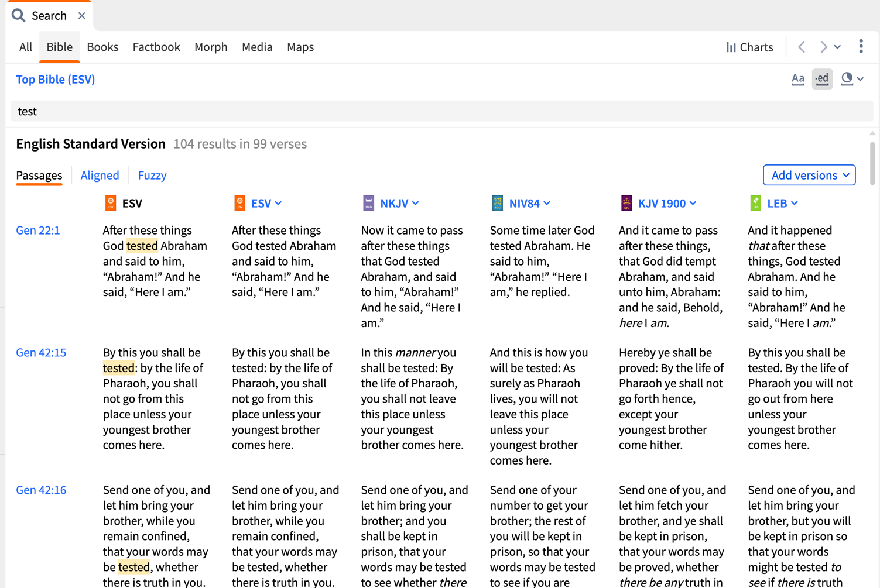Screen dimensions: 880x588
Task: Toggle the Aa match case option
Action: click(x=797, y=79)
